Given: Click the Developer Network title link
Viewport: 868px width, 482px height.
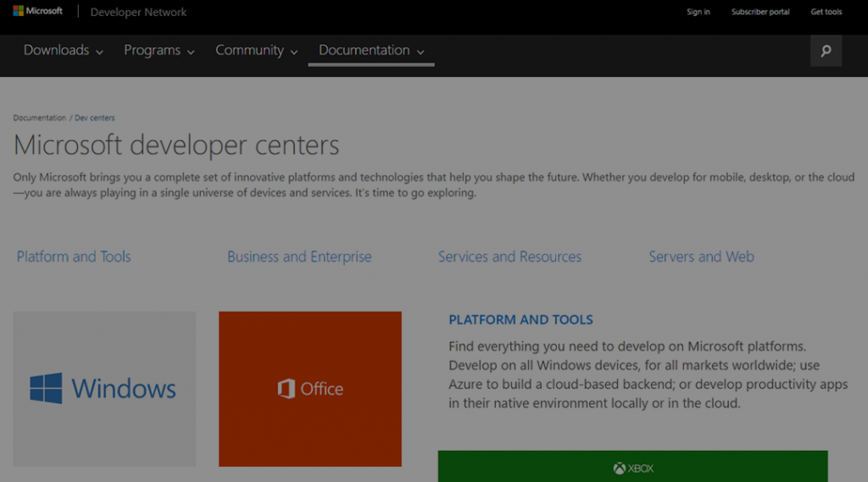Looking at the screenshot, I should point(138,12).
